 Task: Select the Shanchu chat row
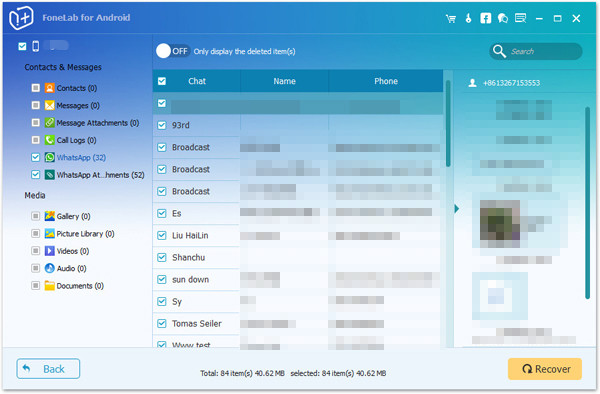coord(298,257)
